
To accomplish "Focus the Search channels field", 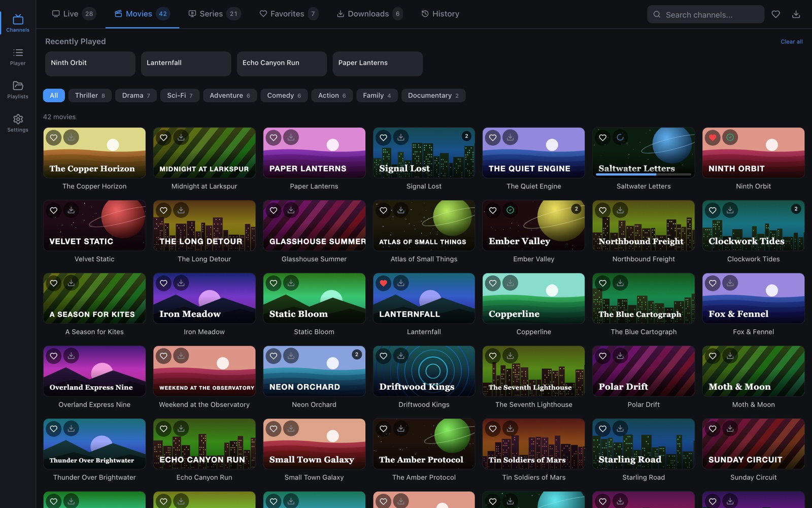I will coord(705,14).
